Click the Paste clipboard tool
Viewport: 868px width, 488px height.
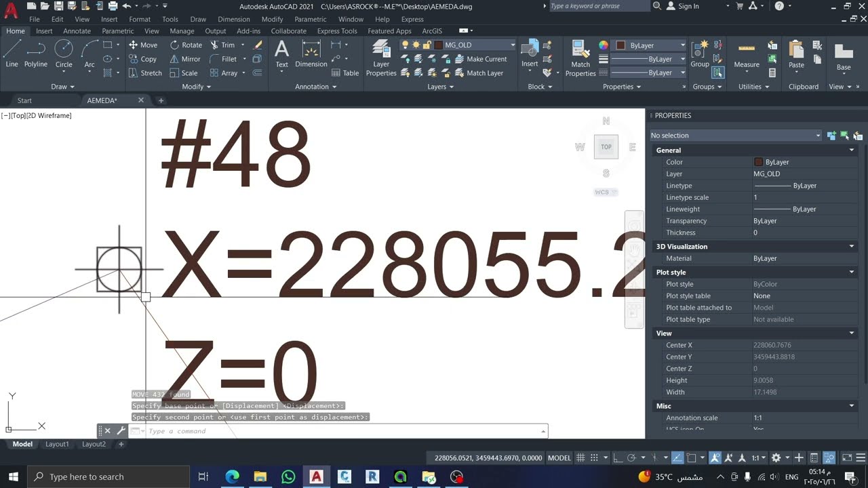tap(796, 54)
